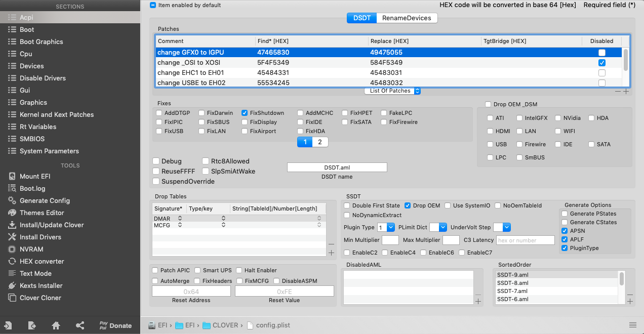Click the Patches table vertical scrollbar
This screenshot has width=644, height=334.
coord(626,60)
